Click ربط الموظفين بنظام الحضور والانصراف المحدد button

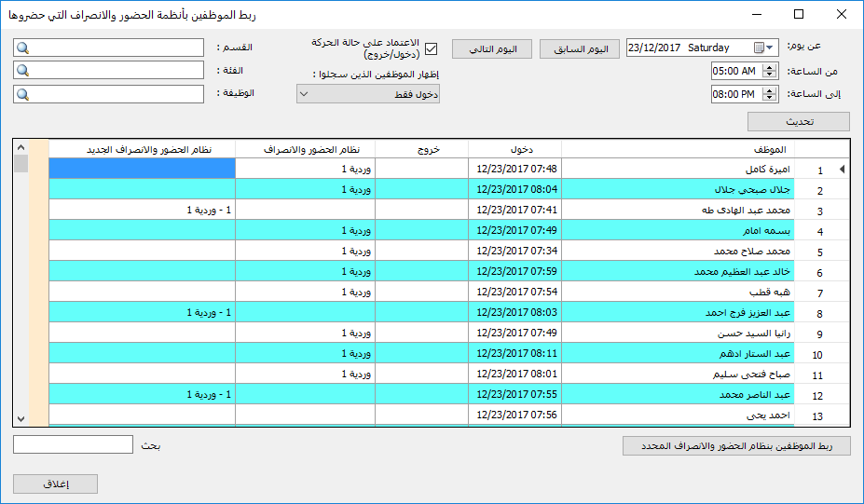click(x=736, y=446)
